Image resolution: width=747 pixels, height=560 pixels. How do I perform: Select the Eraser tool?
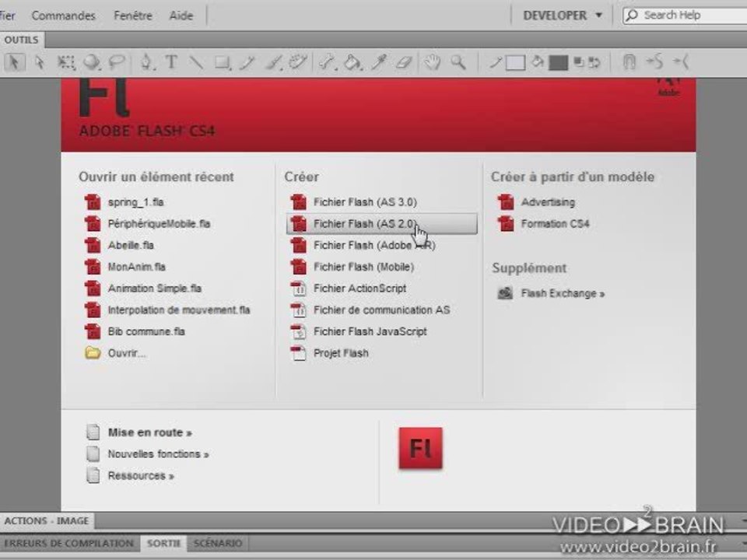[404, 62]
